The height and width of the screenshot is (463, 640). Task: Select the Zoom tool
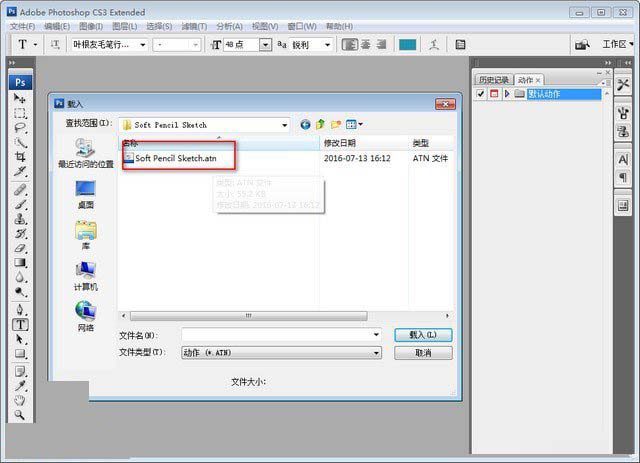(x=20, y=415)
